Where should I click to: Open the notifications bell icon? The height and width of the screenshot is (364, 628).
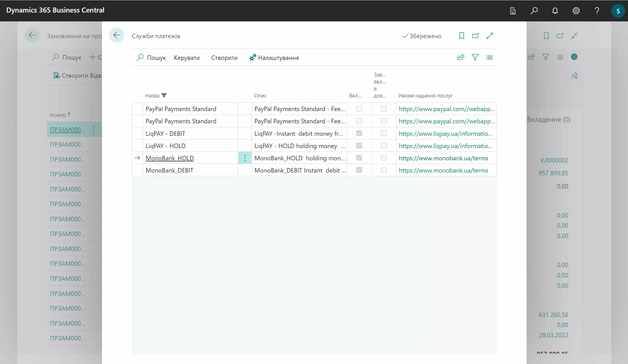[x=555, y=11]
